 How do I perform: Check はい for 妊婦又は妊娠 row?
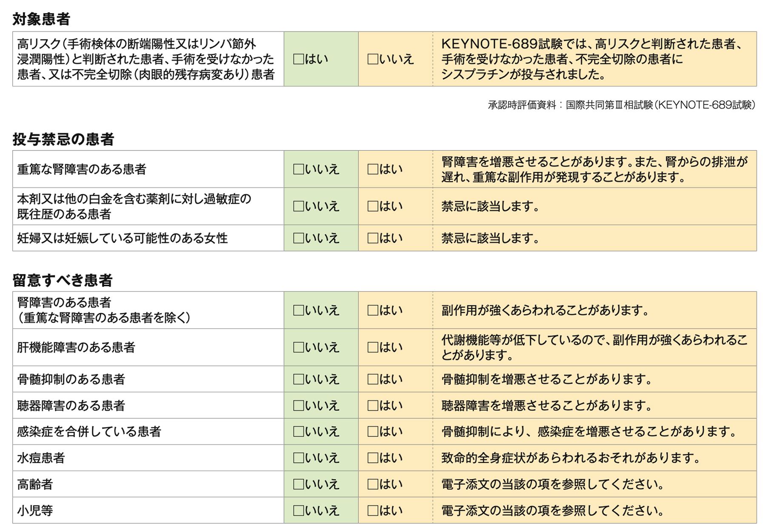(x=373, y=238)
